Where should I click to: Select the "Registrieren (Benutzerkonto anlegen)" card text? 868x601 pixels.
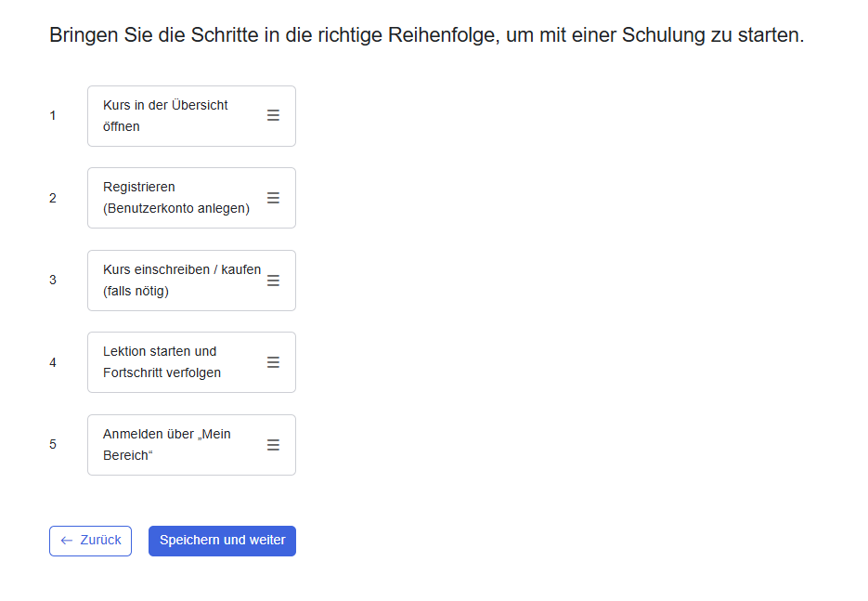click(176, 198)
